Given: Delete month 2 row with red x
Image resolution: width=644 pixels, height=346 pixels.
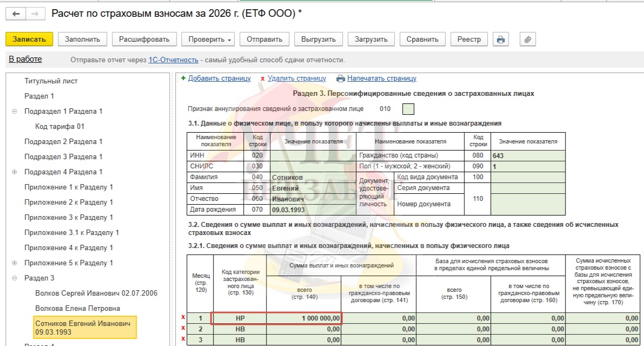Looking at the screenshot, I should pyautogui.click(x=183, y=328).
